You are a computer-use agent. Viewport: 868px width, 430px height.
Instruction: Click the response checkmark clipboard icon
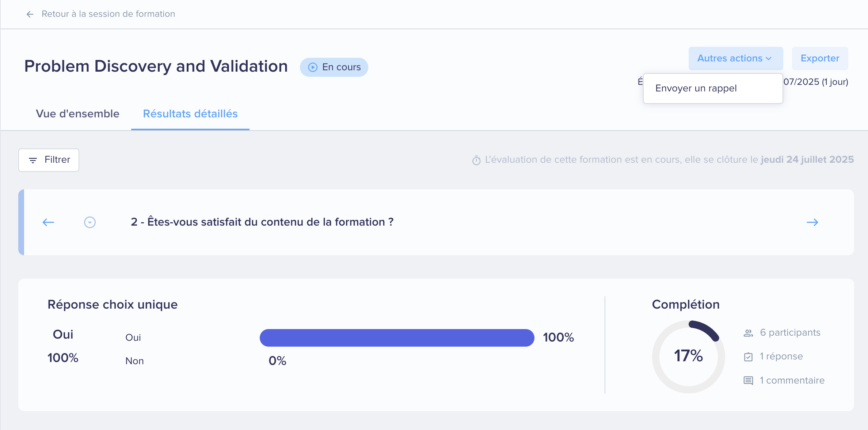(x=748, y=357)
